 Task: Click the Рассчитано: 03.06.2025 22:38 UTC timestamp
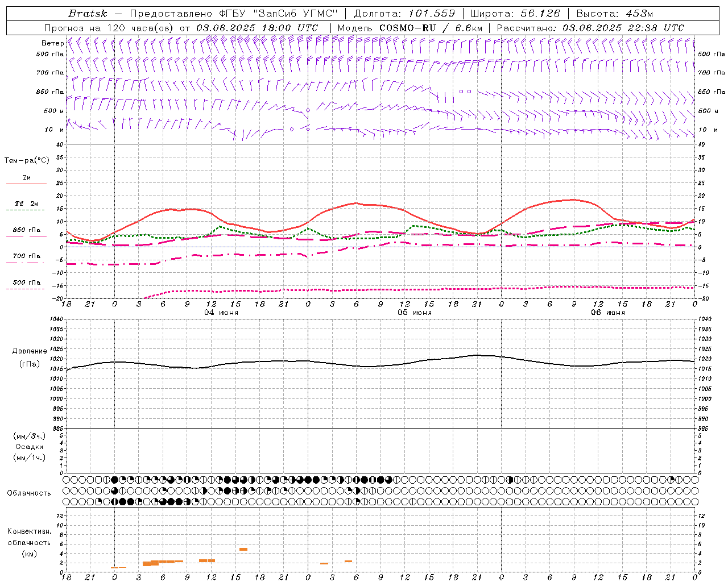coord(590,28)
